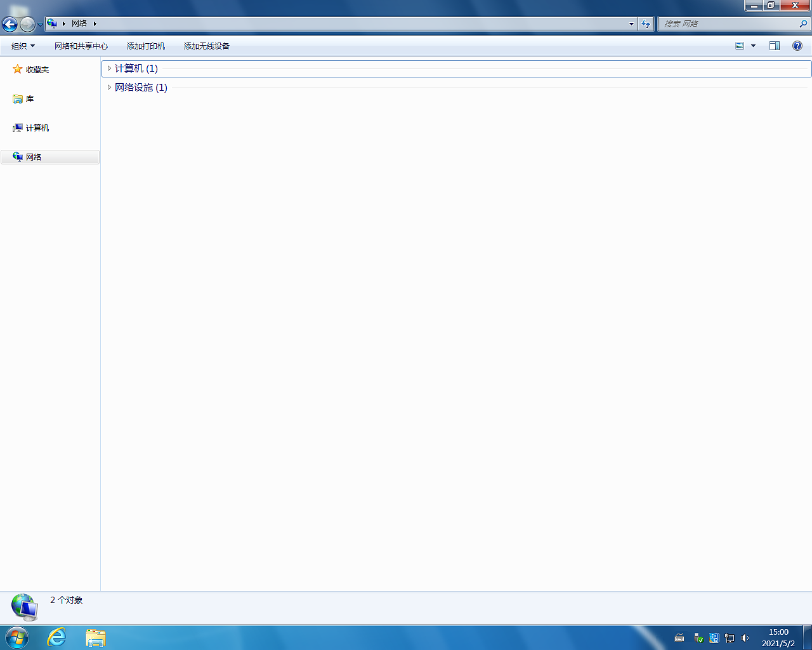
Task: Click the volume icon in system tray
Action: point(744,639)
